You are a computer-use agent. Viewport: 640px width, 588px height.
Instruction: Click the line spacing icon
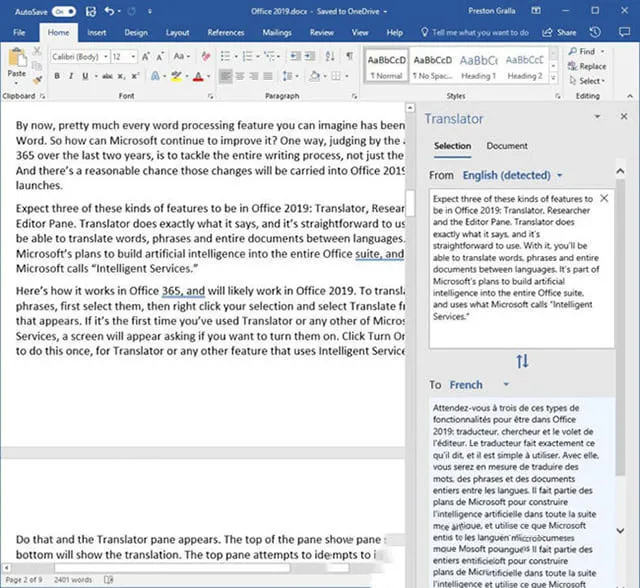pos(288,76)
